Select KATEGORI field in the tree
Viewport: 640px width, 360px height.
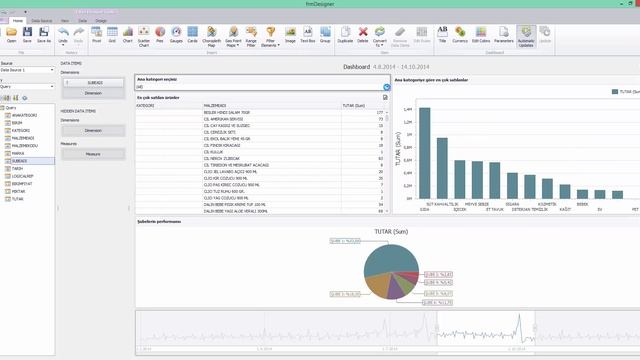coord(21,131)
